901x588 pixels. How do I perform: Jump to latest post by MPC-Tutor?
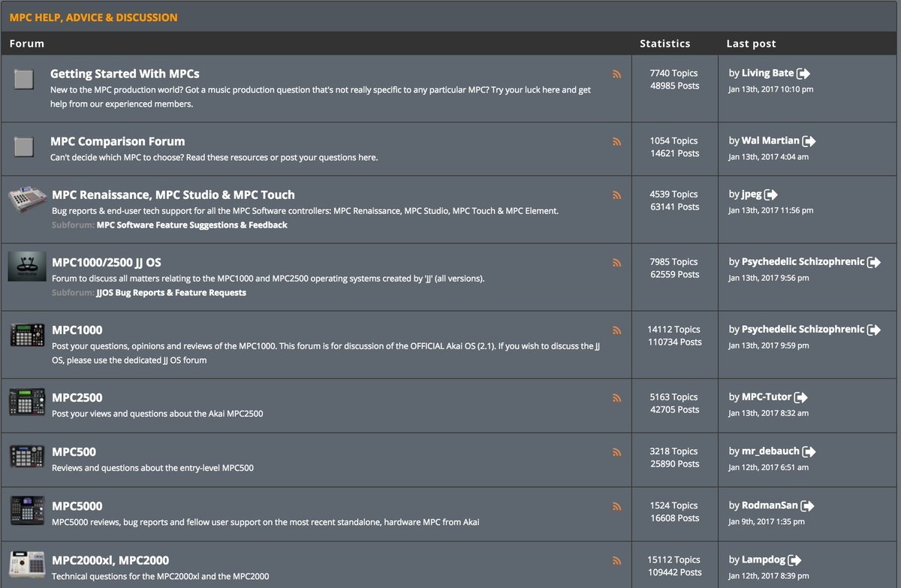pyautogui.click(x=801, y=397)
